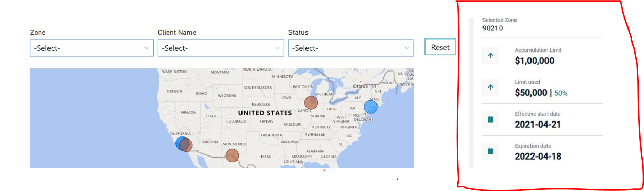The image size is (644, 191).
Task: Click the UNITED STATES map label
Action: 265,113
